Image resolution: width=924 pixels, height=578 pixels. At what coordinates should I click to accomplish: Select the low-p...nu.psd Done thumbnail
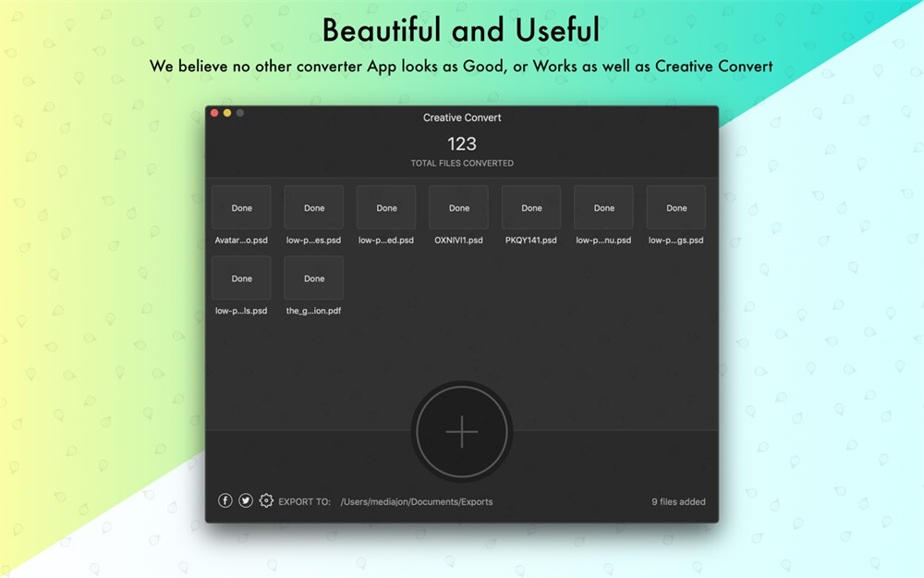pos(604,207)
